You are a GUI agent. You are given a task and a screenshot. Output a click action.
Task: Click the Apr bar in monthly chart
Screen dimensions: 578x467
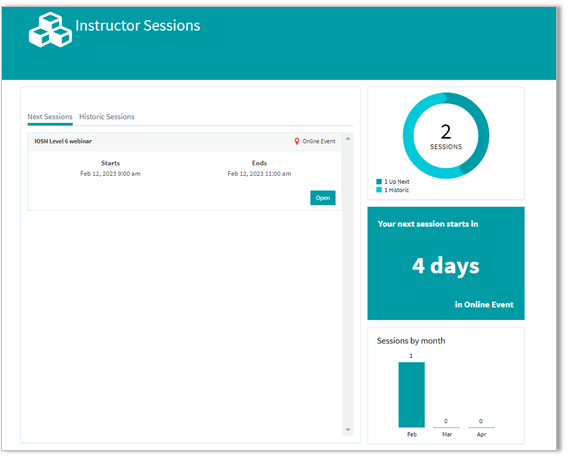(481, 428)
